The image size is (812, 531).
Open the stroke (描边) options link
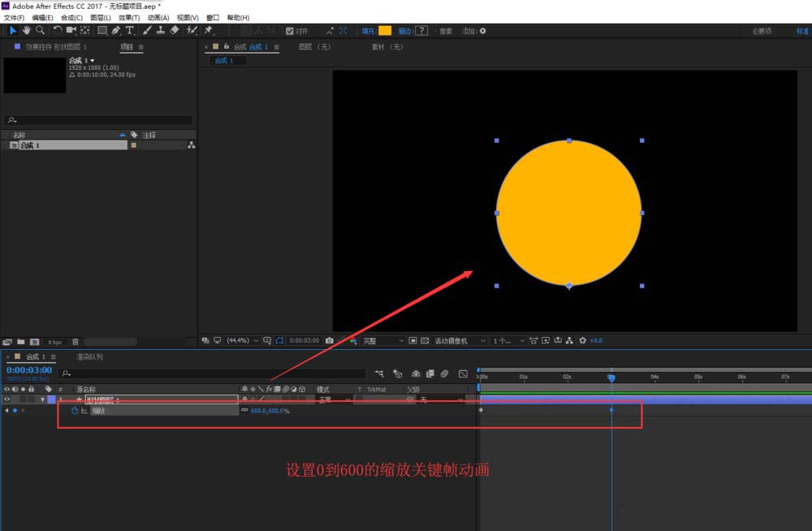tap(405, 31)
